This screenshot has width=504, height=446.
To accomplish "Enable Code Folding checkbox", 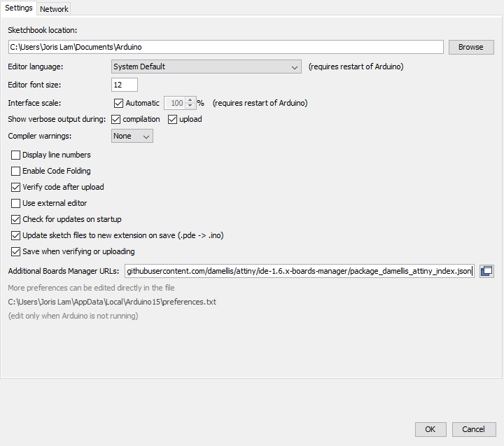I will [16, 171].
